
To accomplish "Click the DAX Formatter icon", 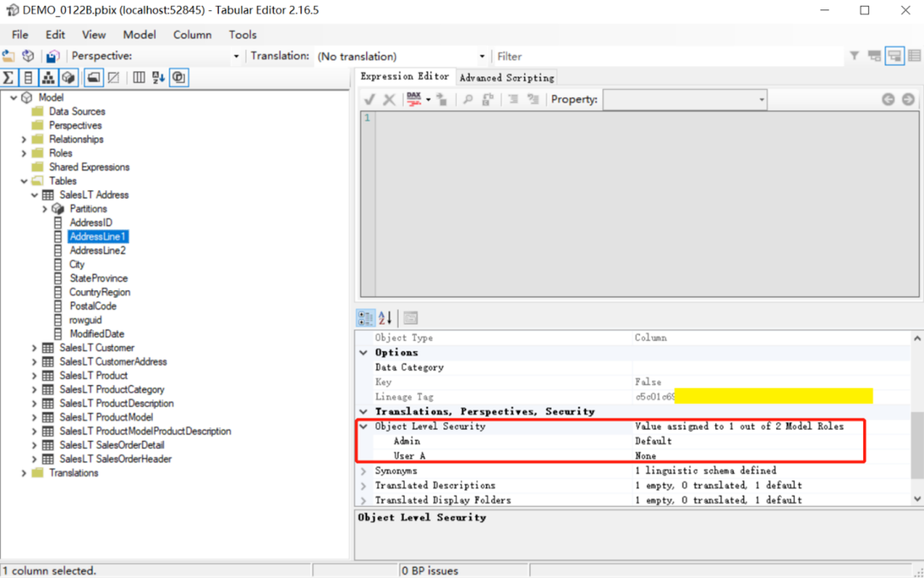I will click(x=414, y=99).
